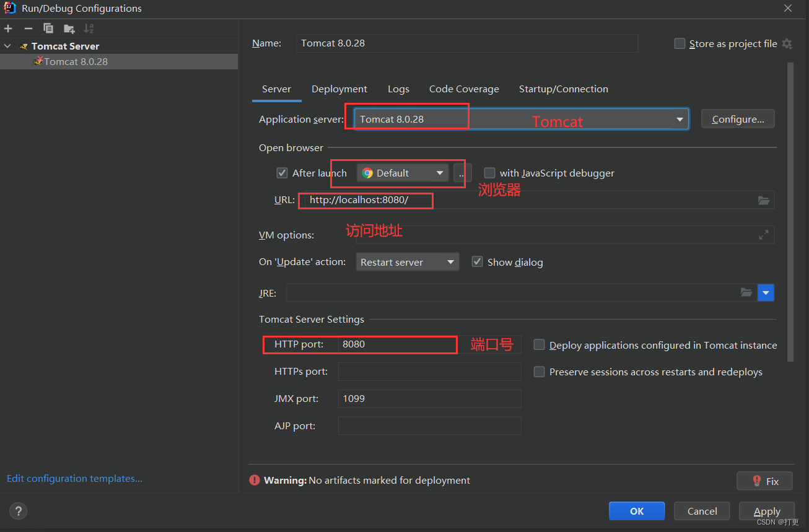Viewport: 809px width, 532px height.
Task: Click the AJP port field
Action: click(x=430, y=426)
